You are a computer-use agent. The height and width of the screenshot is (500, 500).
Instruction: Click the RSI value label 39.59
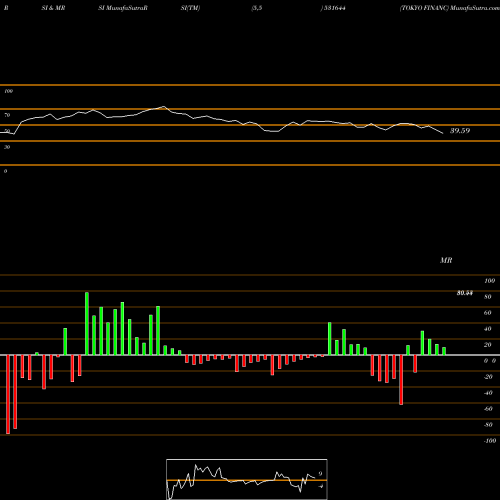click(460, 131)
